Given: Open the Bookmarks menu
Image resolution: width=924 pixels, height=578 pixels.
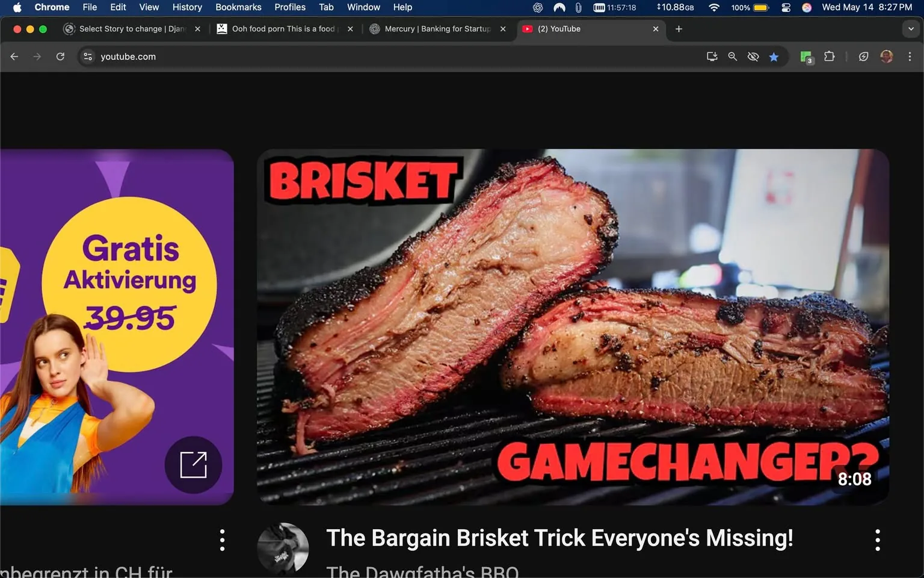Looking at the screenshot, I should (238, 7).
